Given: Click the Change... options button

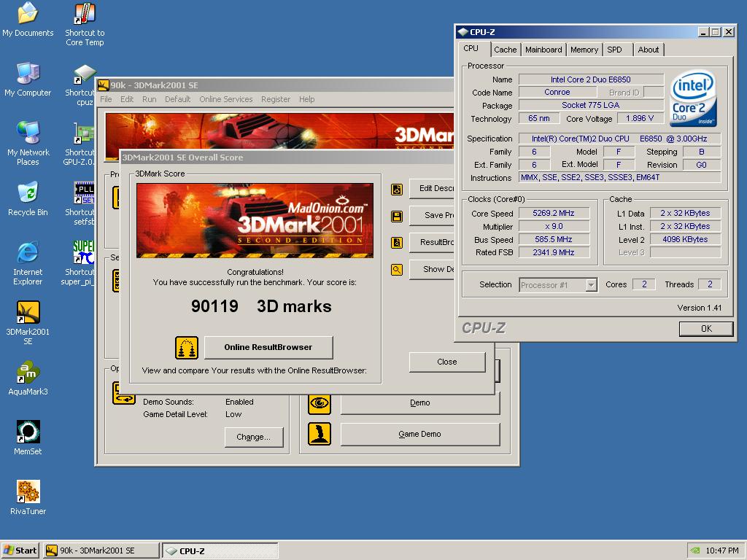Looking at the screenshot, I should click(253, 437).
